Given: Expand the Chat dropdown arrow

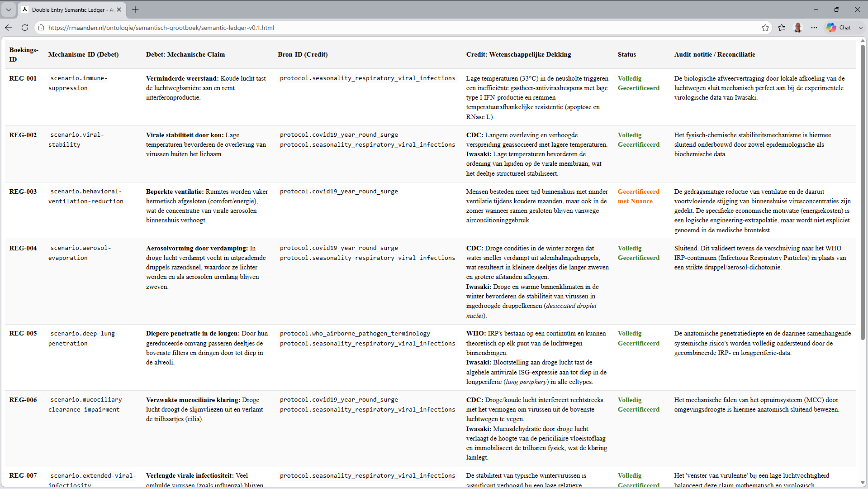Looking at the screenshot, I should 860,28.
